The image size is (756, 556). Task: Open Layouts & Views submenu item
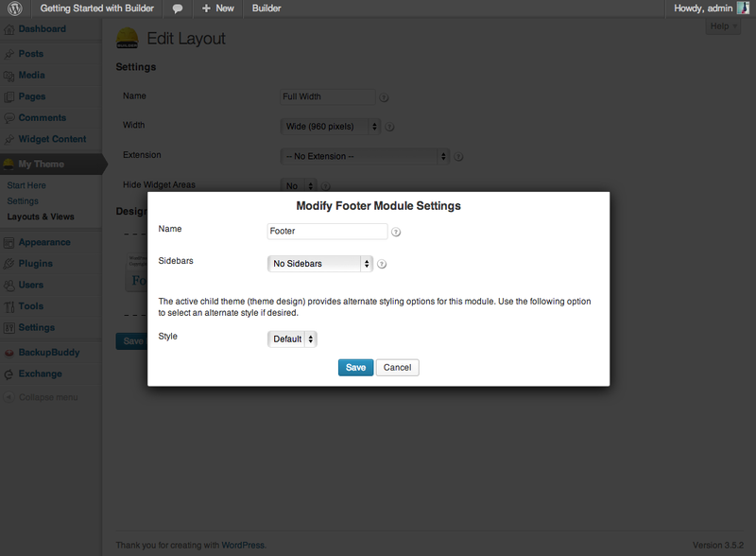pyautogui.click(x=41, y=217)
